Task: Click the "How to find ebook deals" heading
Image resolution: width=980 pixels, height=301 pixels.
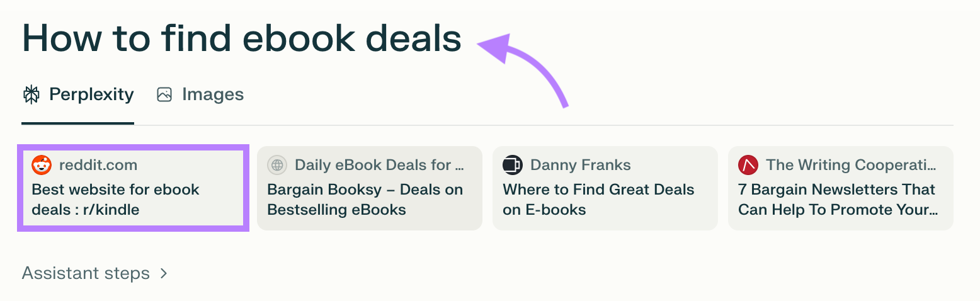Action: 242,39
